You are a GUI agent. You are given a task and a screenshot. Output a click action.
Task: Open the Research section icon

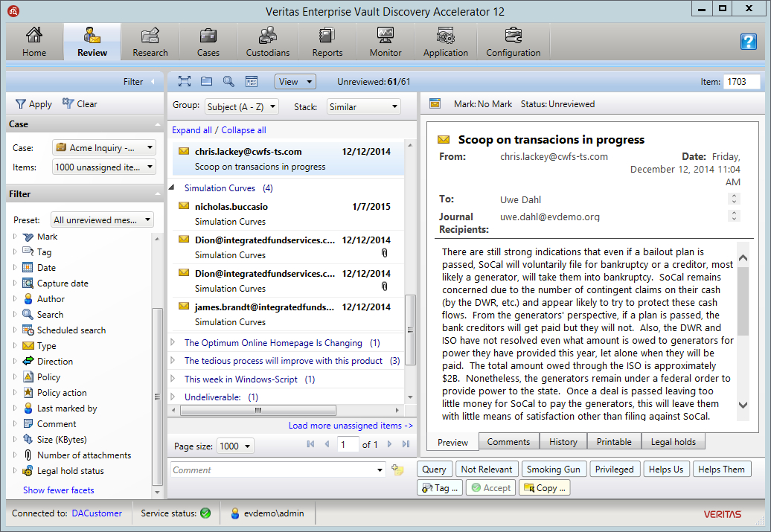tap(150, 36)
